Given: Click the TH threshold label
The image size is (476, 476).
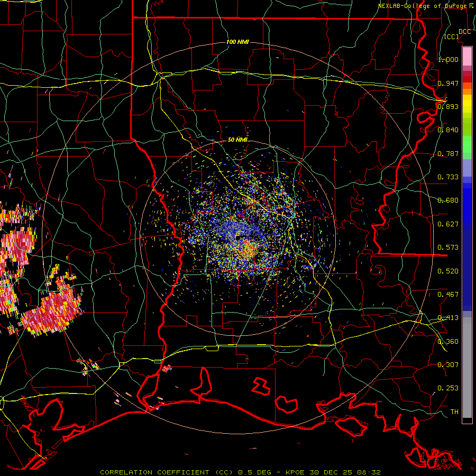Looking at the screenshot, I should point(454,412).
